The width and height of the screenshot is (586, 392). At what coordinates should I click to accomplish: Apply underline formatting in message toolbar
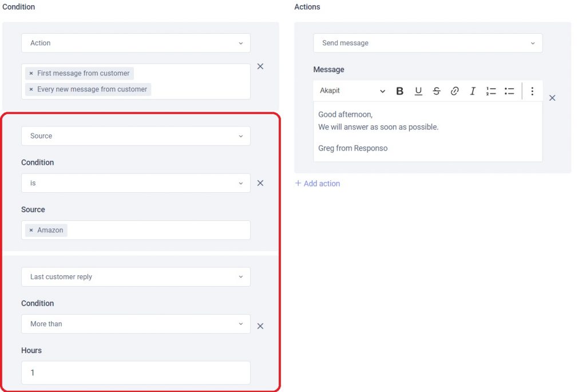coord(418,91)
